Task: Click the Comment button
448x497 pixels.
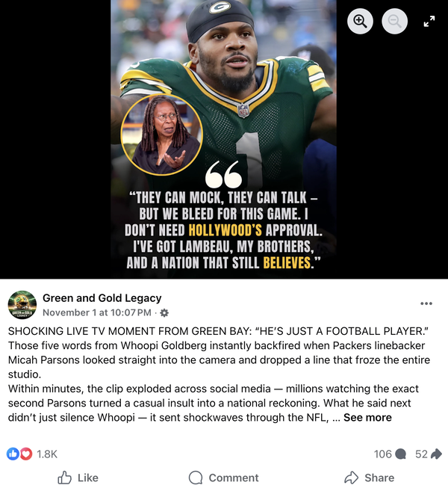Action: click(223, 478)
